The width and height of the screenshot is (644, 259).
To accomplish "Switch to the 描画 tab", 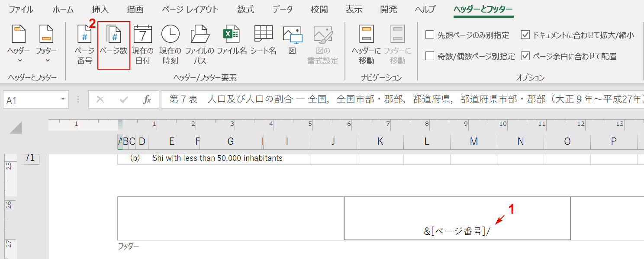I will [x=135, y=9].
